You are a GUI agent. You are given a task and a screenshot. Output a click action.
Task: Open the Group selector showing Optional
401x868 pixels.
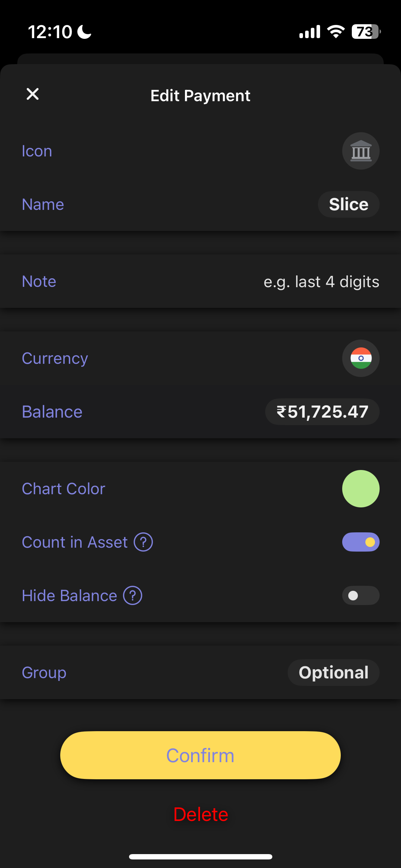tap(333, 673)
